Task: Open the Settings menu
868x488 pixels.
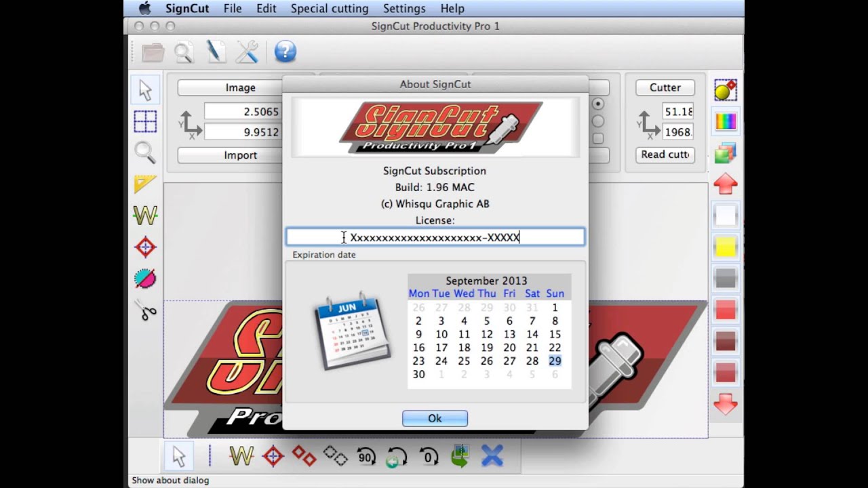Action: pos(404,9)
